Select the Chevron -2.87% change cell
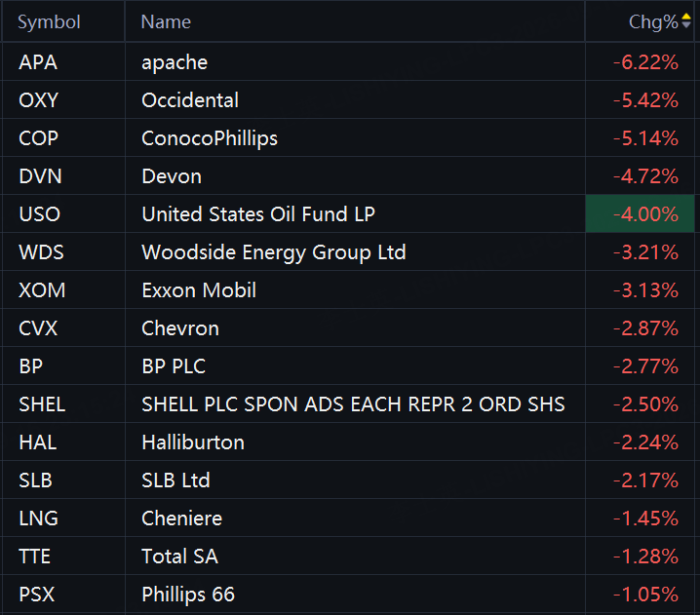Image resolution: width=700 pixels, height=615 pixels. [645, 328]
